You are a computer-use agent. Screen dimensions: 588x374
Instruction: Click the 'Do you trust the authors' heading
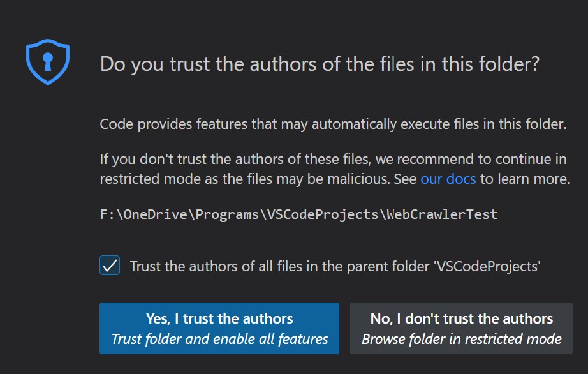[320, 64]
